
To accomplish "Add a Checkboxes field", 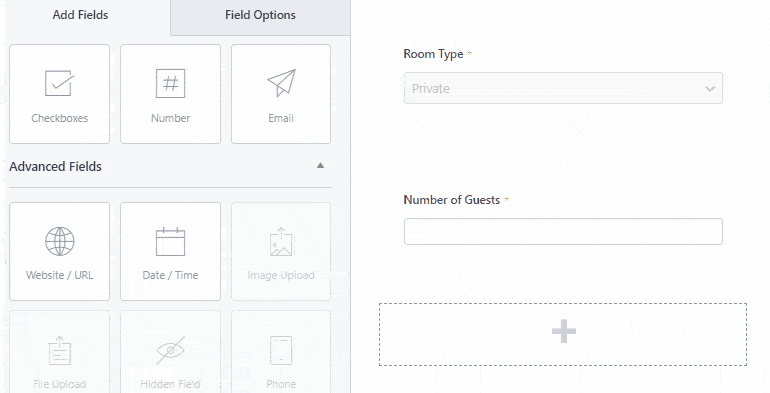I will click(x=59, y=94).
